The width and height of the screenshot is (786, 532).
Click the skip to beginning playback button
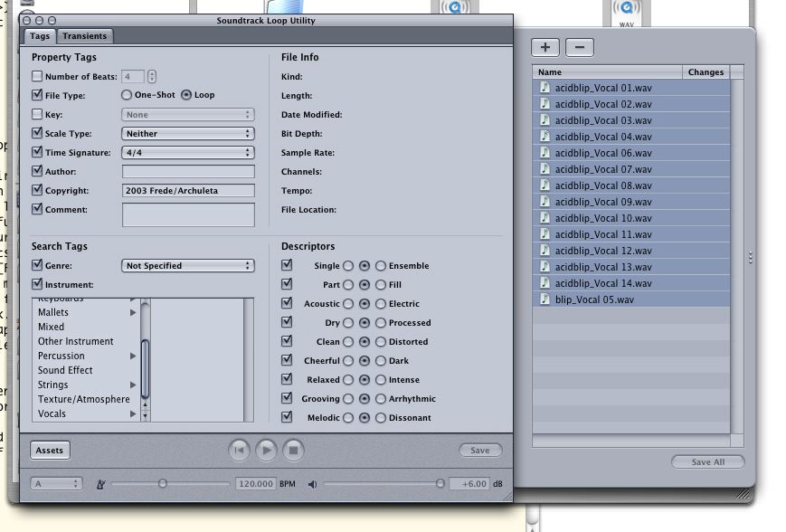click(x=239, y=451)
